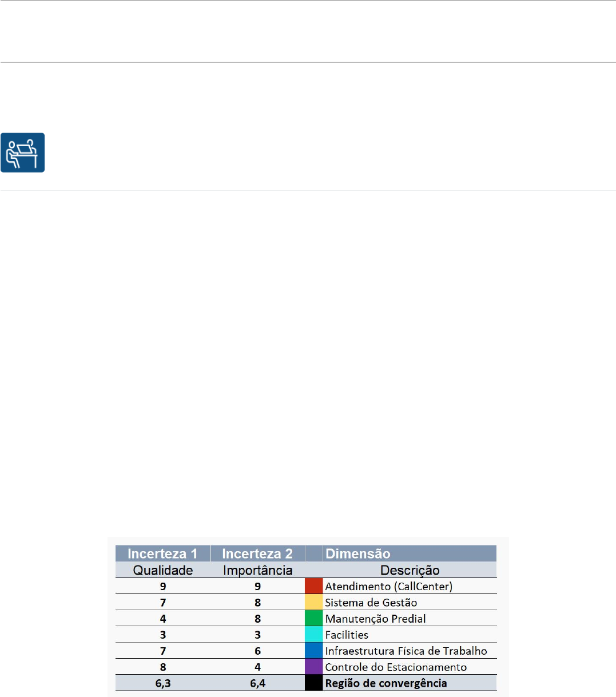Select the cyan Facilities color swatch
This screenshot has width=616, height=697.
point(313,635)
